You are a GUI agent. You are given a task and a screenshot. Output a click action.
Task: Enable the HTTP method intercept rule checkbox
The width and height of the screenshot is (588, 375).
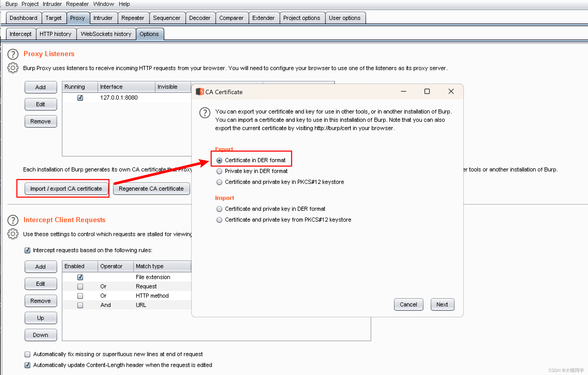tap(80, 296)
